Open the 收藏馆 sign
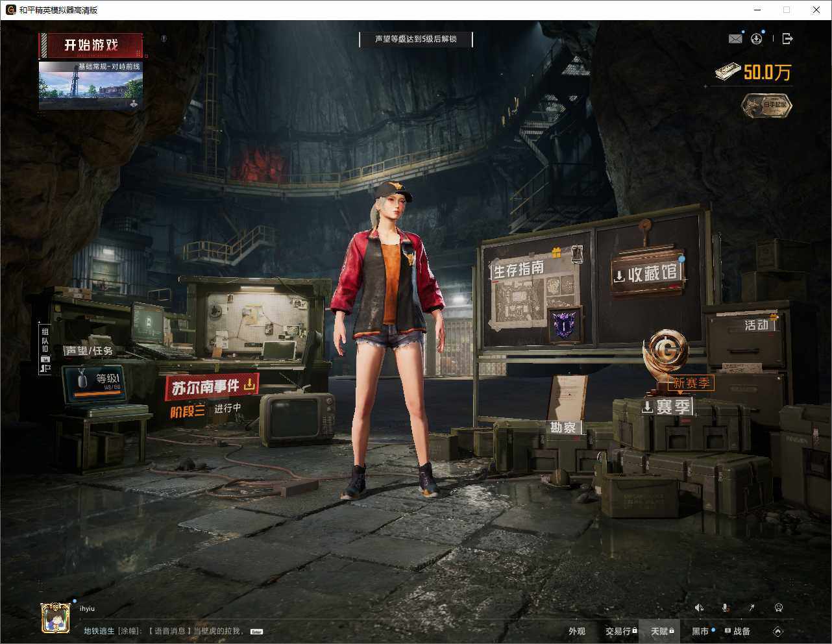Viewport: 832px width, 644px height. (648, 273)
